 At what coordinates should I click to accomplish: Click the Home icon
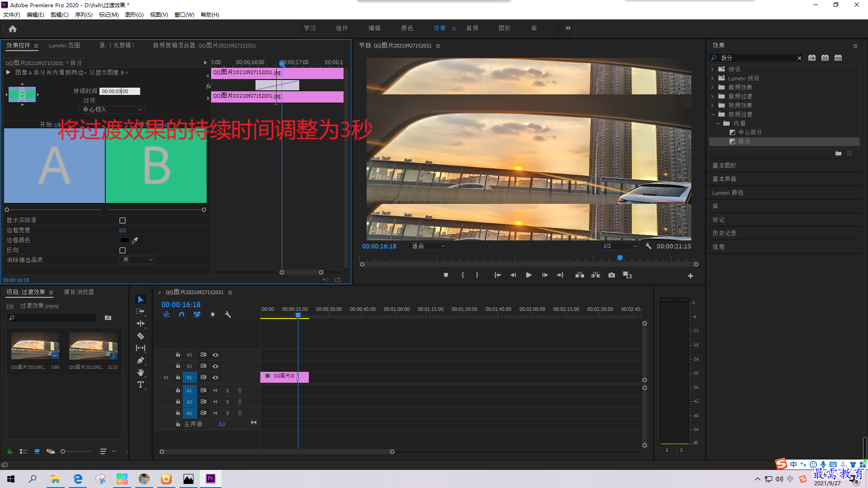click(13, 29)
